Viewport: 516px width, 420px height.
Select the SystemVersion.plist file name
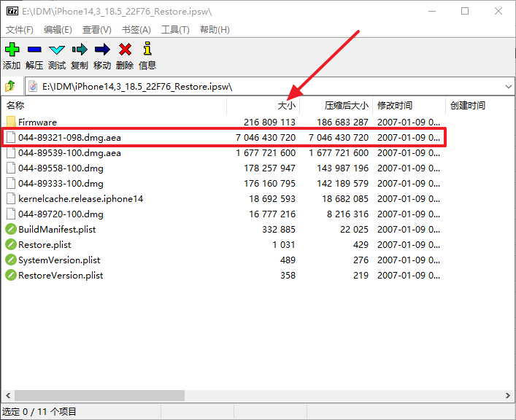point(59,260)
